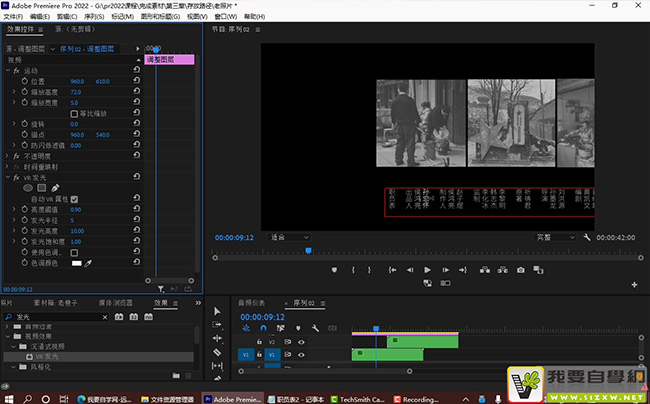Reset the 位置 parameter

(136, 80)
